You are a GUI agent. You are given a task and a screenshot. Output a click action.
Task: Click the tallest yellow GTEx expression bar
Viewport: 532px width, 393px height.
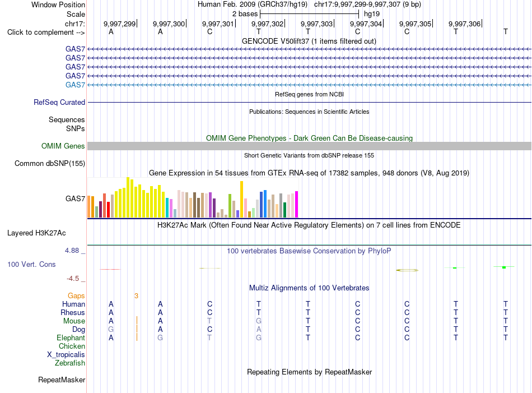click(128, 197)
